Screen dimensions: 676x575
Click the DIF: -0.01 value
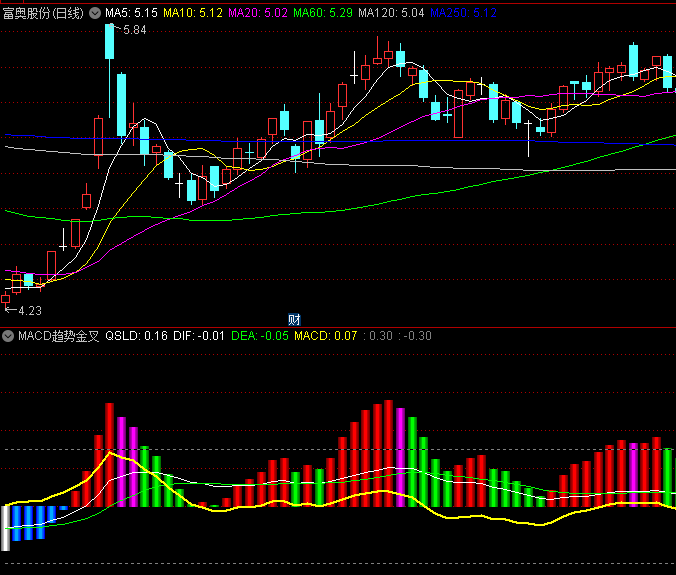[x=199, y=336]
